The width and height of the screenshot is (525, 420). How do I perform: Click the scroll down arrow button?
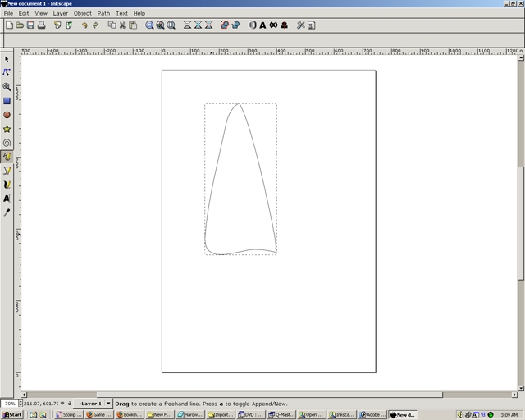coord(521,388)
